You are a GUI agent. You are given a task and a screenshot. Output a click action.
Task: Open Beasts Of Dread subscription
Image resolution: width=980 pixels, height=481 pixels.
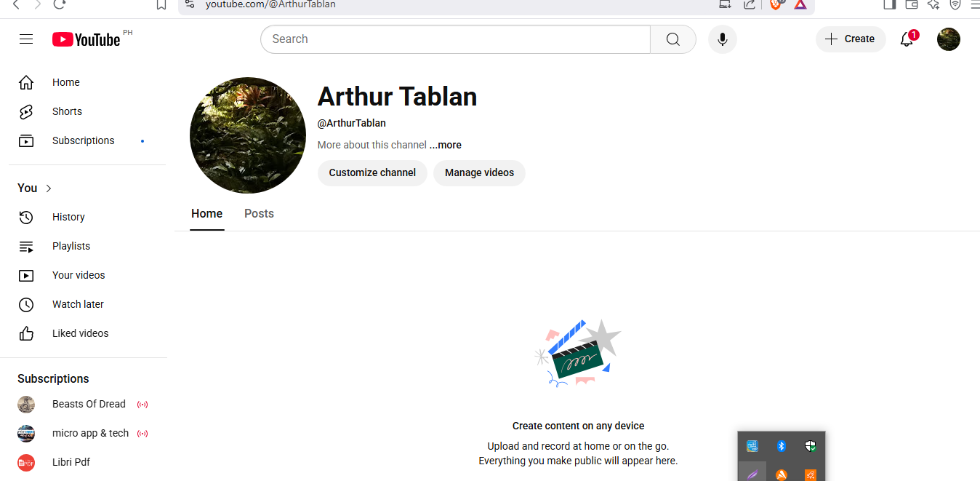(x=87, y=404)
